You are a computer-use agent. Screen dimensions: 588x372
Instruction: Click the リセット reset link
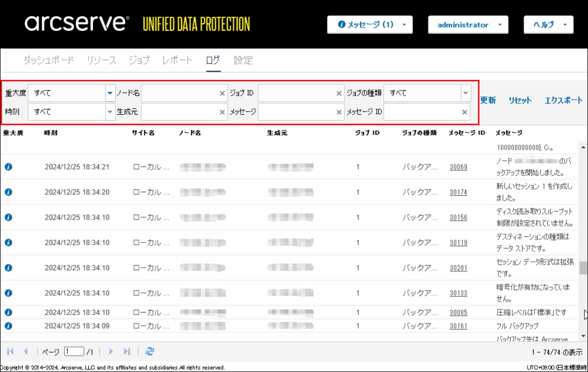click(x=520, y=101)
